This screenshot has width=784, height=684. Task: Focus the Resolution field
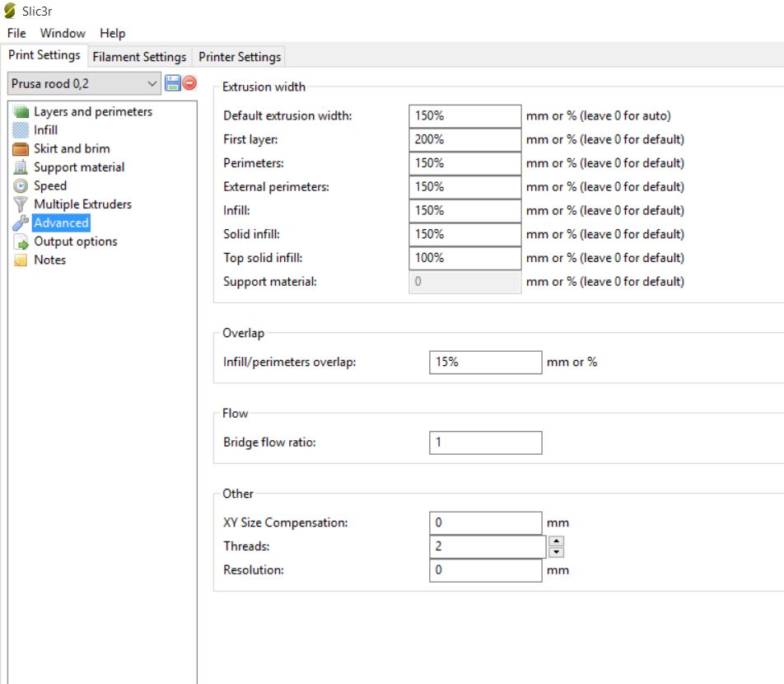pos(486,570)
